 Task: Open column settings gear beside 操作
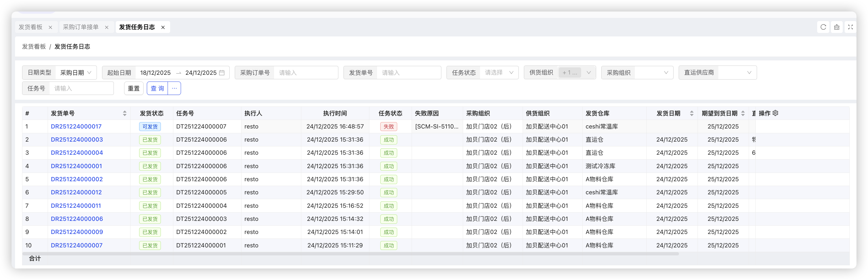click(775, 113)
